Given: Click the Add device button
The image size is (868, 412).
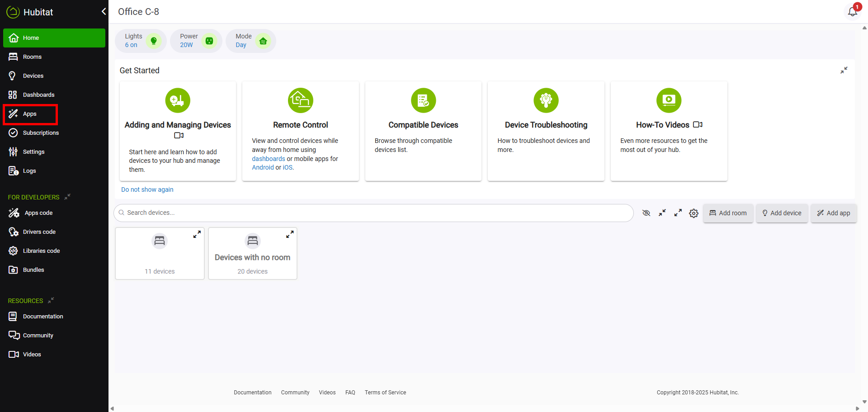Looking at the screenshot, I should click(x=782, y=213).
